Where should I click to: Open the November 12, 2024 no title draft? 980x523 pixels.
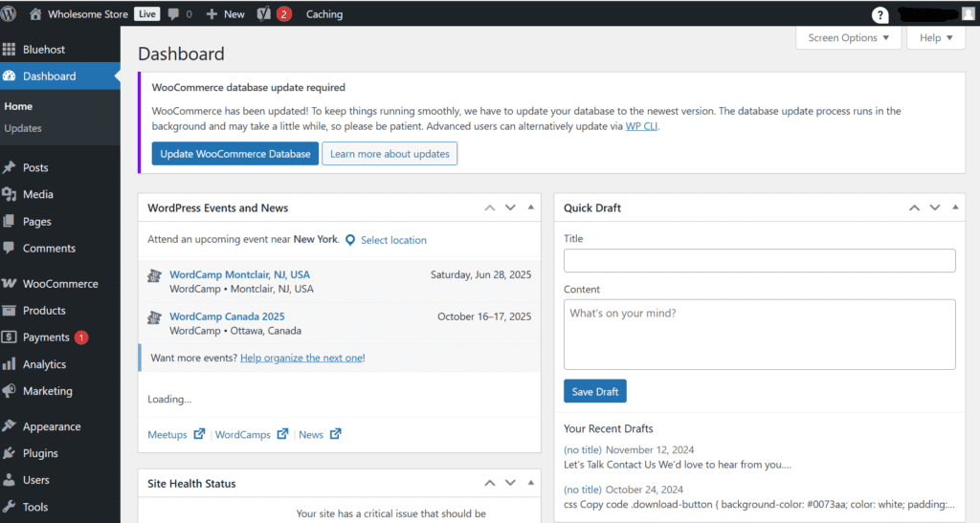[x=583, y=449]
